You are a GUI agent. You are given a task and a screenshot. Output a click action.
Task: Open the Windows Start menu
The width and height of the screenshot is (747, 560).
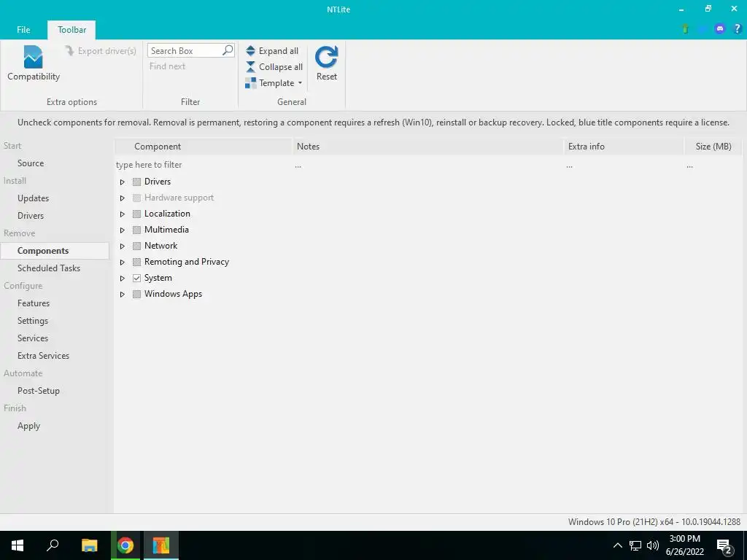click(18, 545)
